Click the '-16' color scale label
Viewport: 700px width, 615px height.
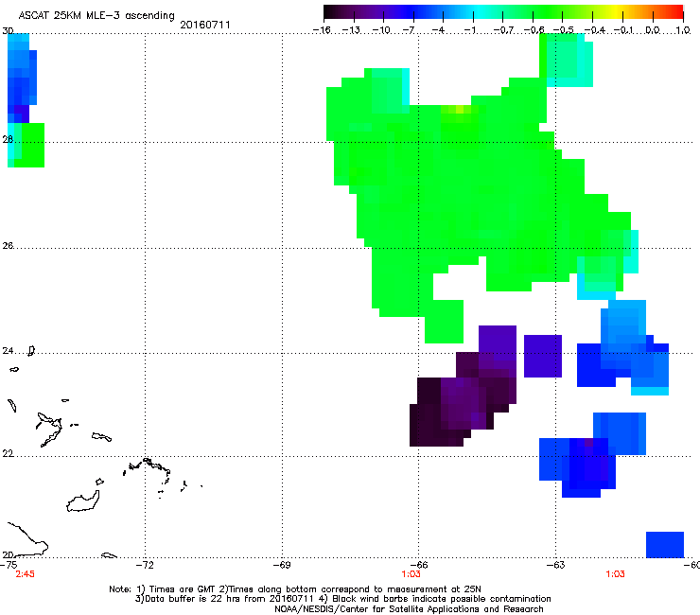point(322,30)
